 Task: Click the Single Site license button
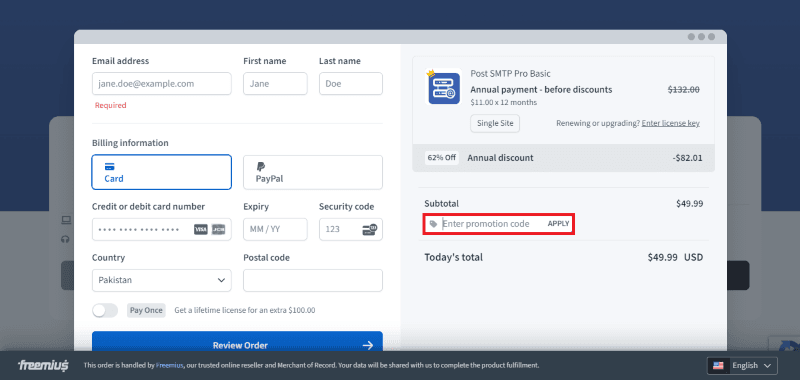[x=495, y=123]
